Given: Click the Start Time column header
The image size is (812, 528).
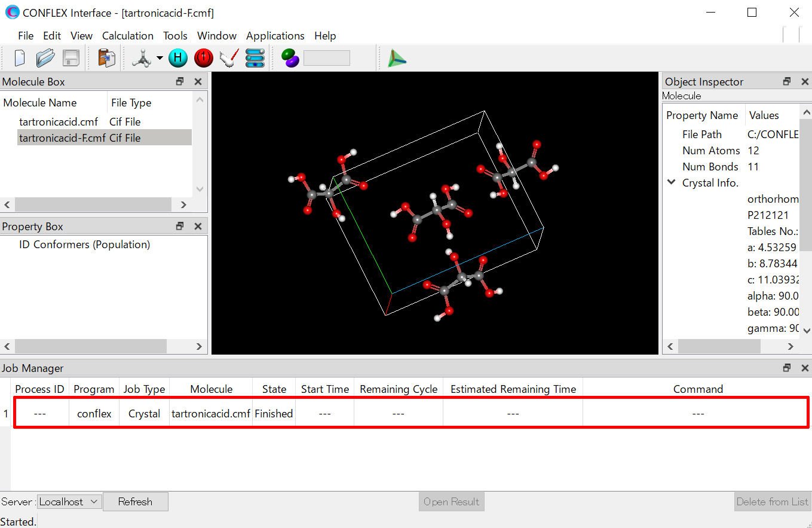Looking at the screenshot, I should 325,389.
